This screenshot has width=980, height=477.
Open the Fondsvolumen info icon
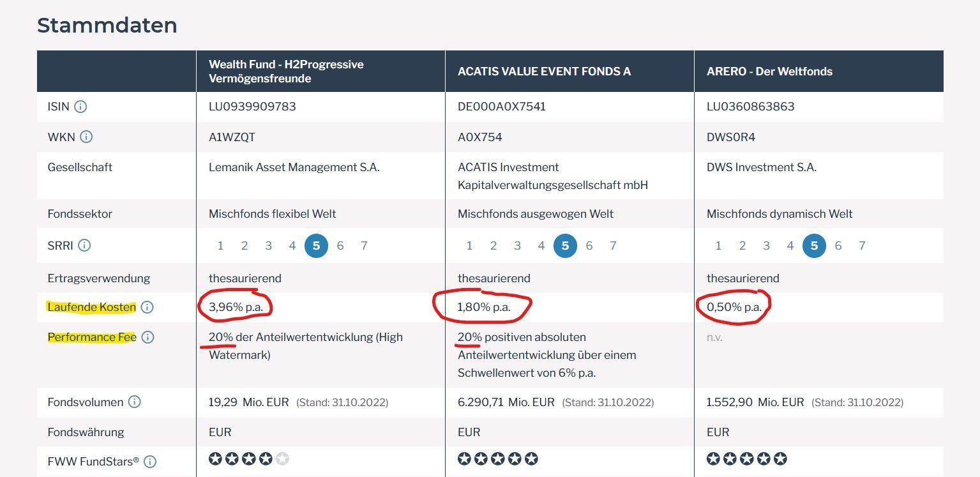[x=134, y=402]
